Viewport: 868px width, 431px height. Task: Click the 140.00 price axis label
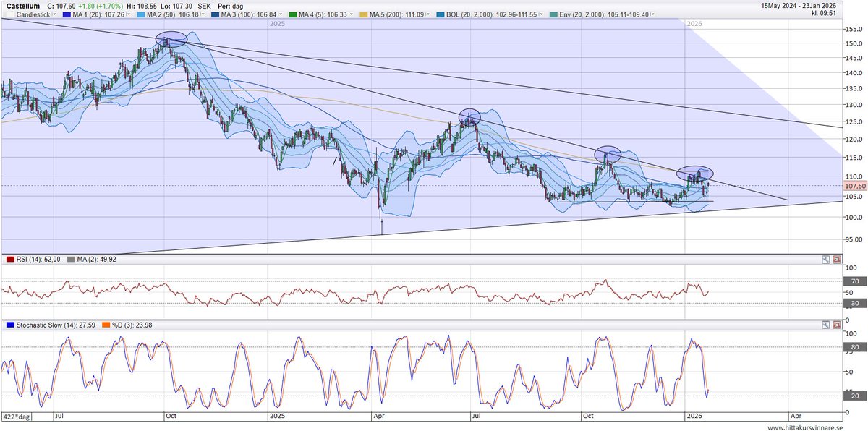coord(854,72)
